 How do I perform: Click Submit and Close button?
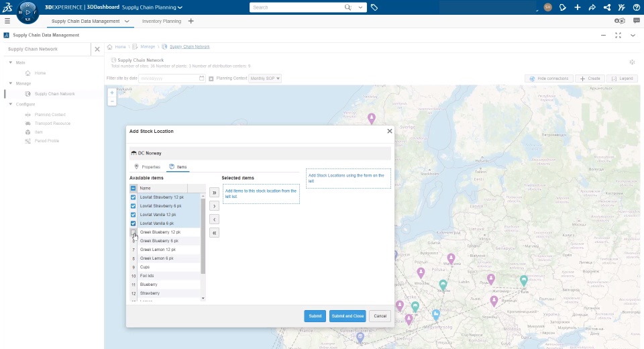[347, 316]
